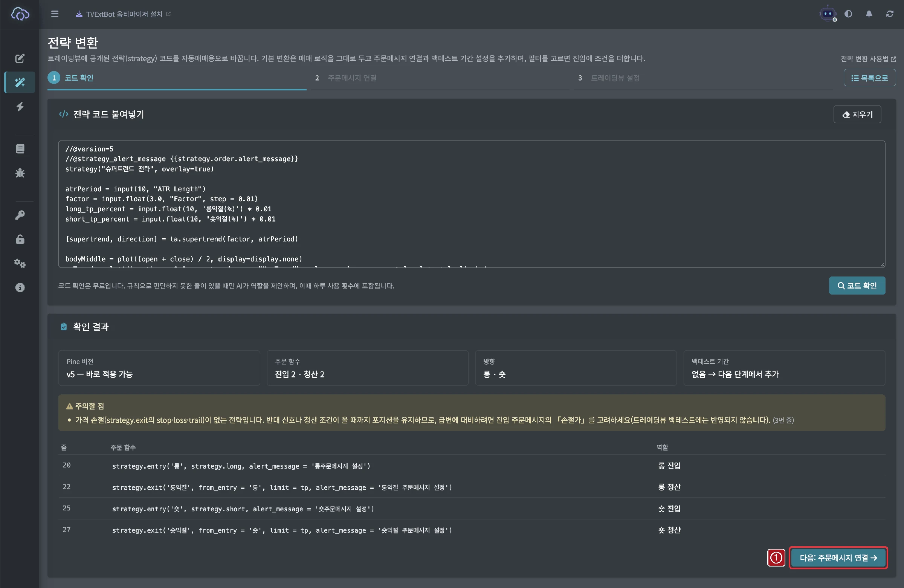This screenshot has height=588, width=904.
Task: Click the 주문 함수 진입 2 · 청산 2 card
Action: 368,368
